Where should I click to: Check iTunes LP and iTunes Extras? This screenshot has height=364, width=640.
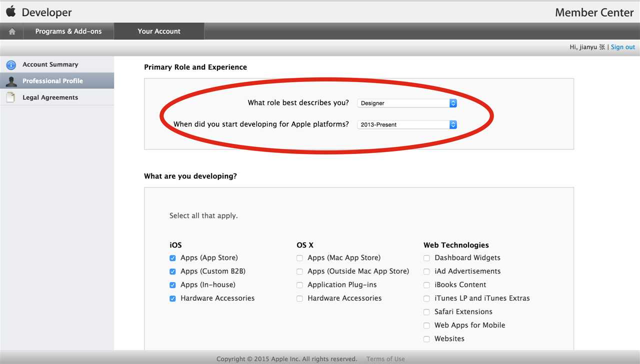426,298
